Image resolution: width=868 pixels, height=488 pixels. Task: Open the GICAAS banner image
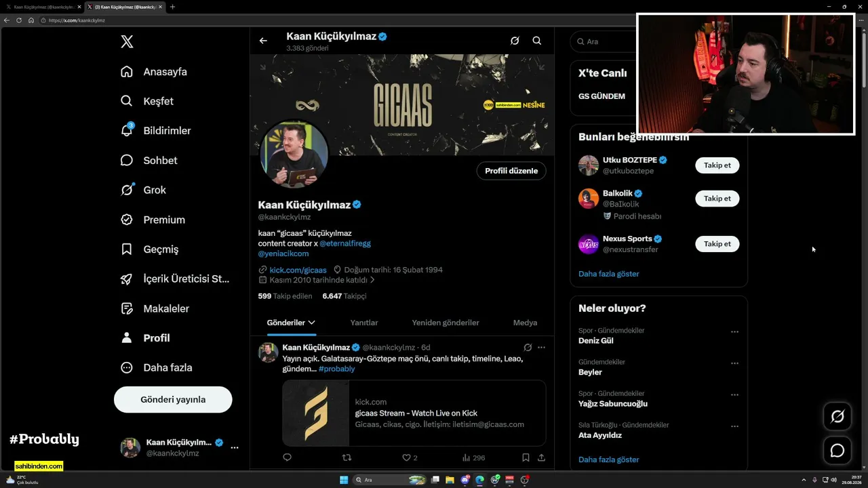[402, 105]
